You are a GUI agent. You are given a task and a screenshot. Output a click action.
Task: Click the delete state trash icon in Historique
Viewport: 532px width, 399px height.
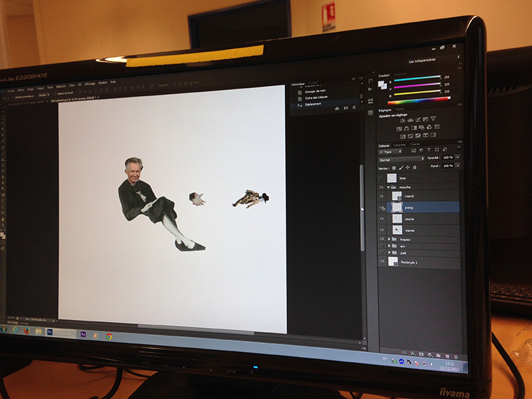pos(354,108)
